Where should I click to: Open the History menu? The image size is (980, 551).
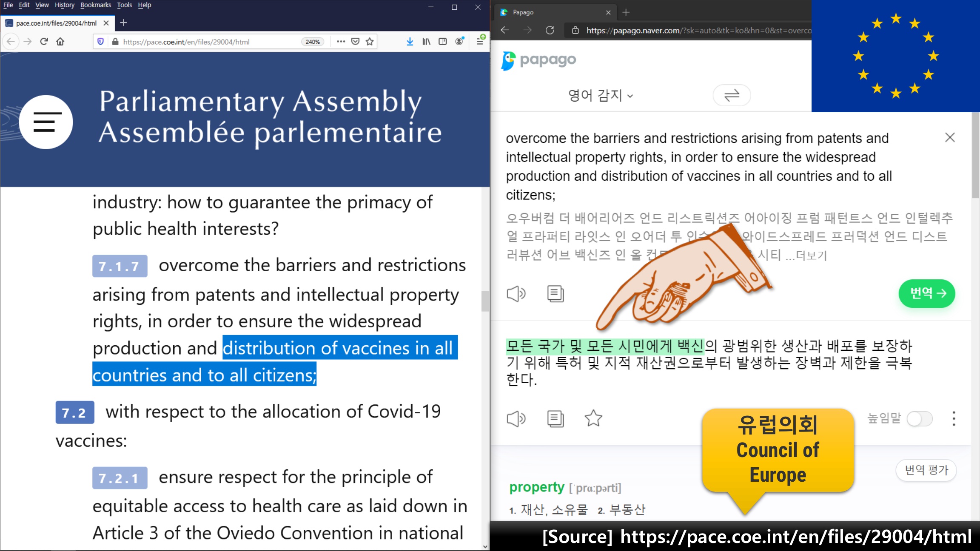point(64,5)
